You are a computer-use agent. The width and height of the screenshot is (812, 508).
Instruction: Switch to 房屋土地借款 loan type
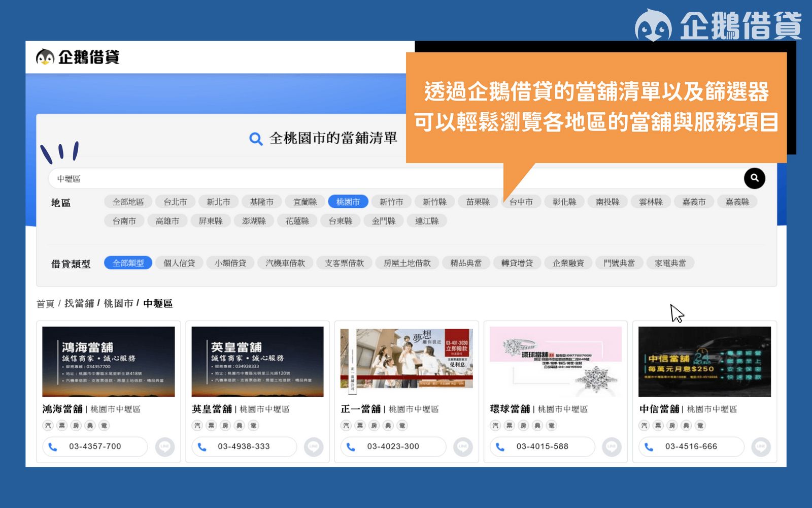(407, 263)
